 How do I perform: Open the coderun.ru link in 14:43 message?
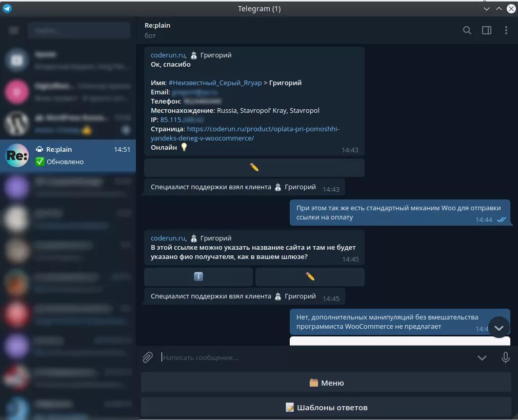coord(168,55)
